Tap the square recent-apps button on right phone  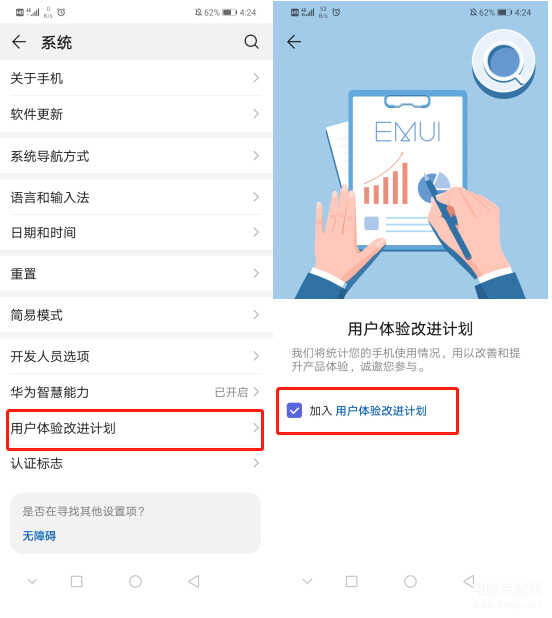(x=351, y=581)
